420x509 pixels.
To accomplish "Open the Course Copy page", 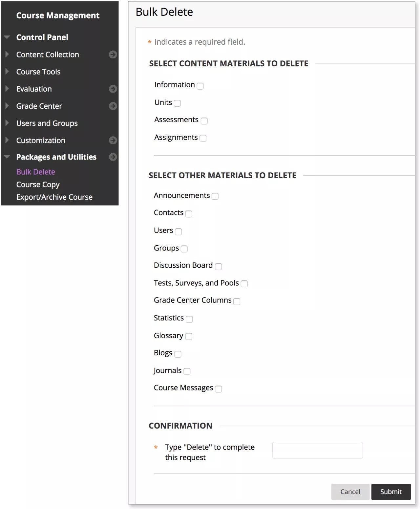I will pos(38,184).
